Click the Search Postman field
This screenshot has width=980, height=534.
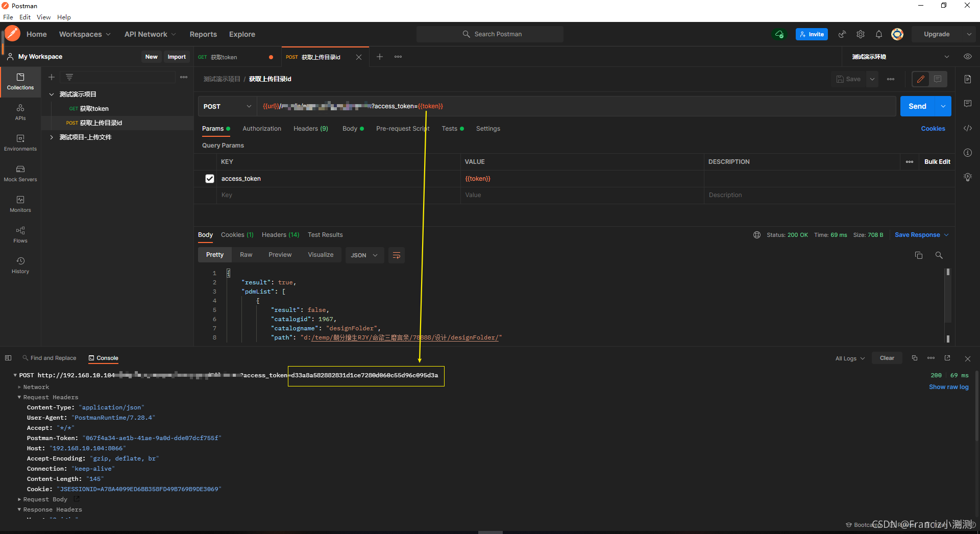(490, 34)
